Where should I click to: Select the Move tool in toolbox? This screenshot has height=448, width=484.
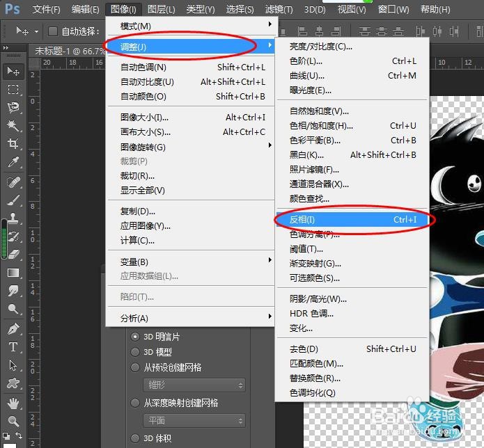tap(13, 72)
